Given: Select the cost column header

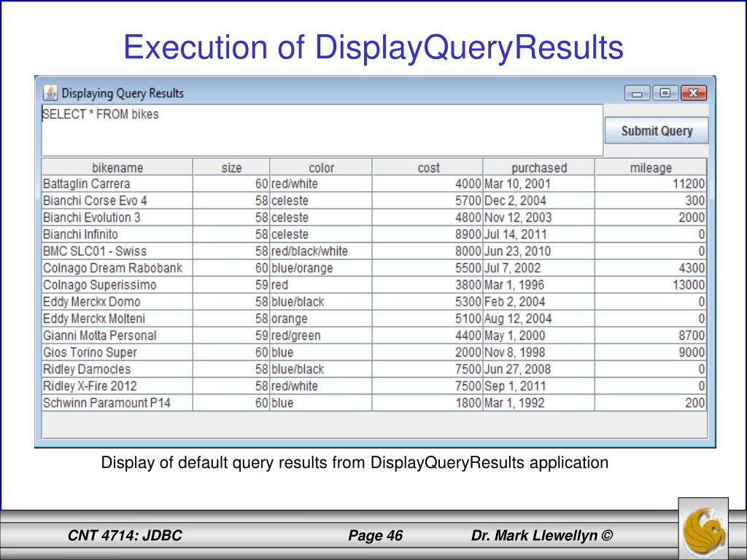Looking at the screenshot, I should (427, 168).
